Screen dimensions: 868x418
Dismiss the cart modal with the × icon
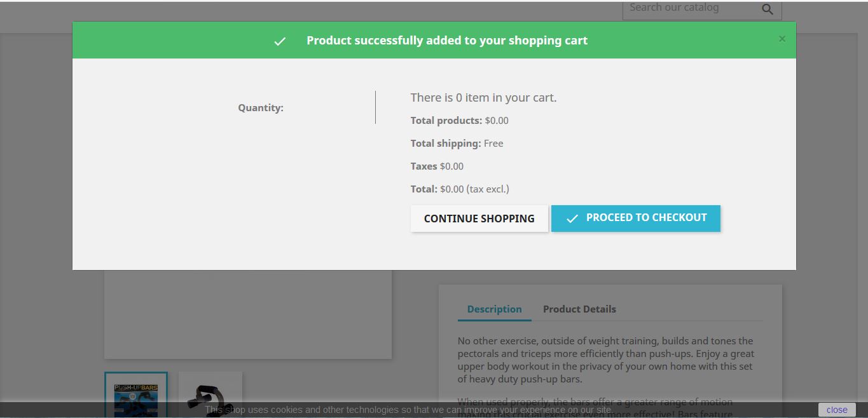(782, 39)
